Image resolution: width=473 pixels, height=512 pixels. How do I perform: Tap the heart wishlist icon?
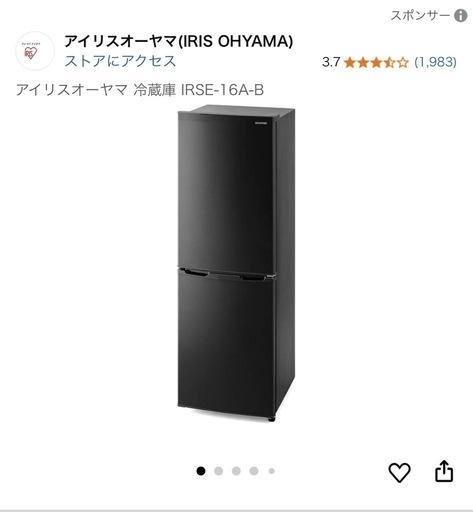[399, 472]
